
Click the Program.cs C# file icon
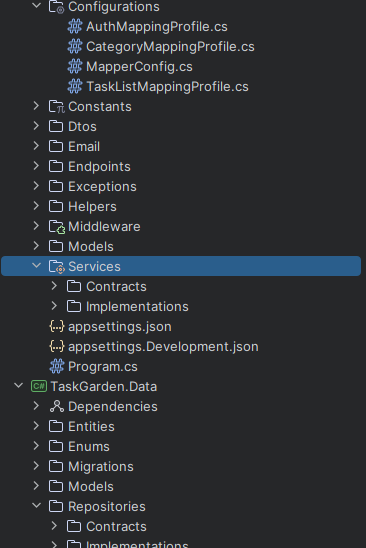(57, 366)
